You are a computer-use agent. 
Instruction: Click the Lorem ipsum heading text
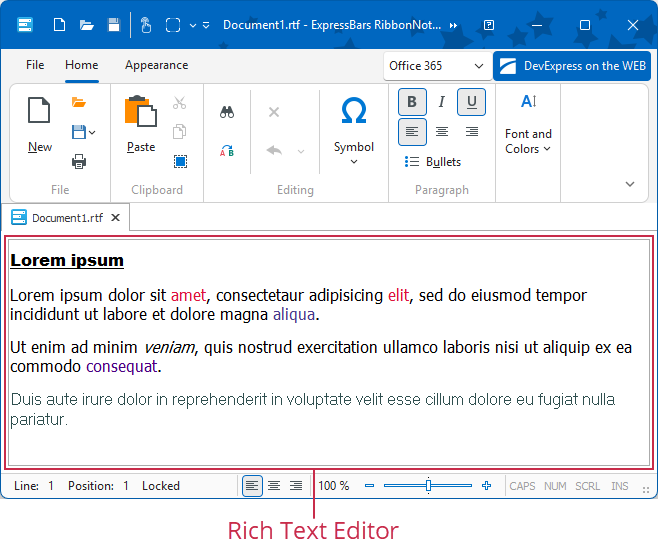(67, 261)
